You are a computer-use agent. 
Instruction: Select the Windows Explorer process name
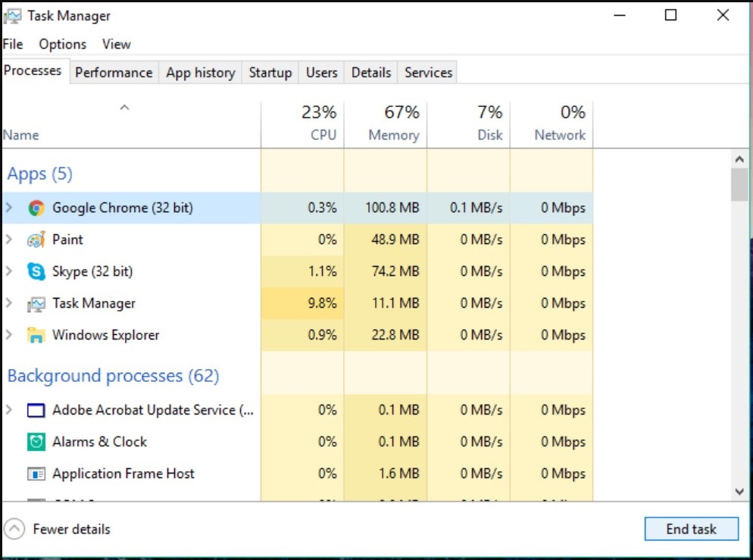(x=105, y=335)
